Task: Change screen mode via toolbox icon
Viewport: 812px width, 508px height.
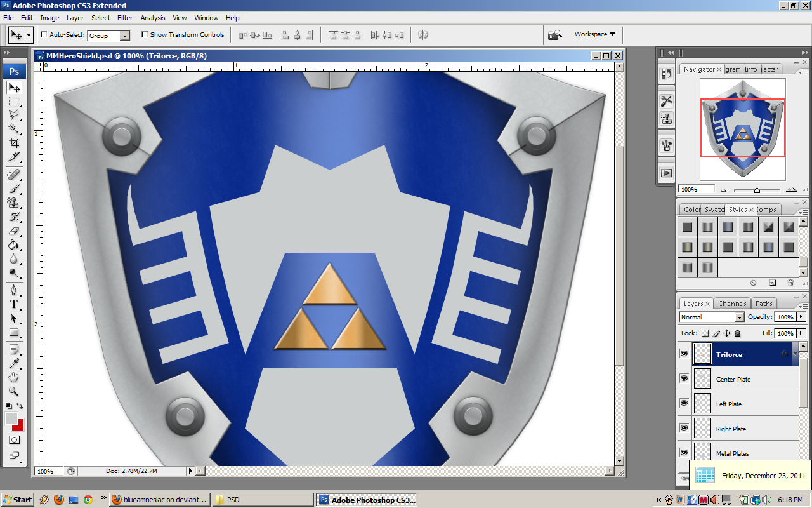Action: [x=14, y=455]
